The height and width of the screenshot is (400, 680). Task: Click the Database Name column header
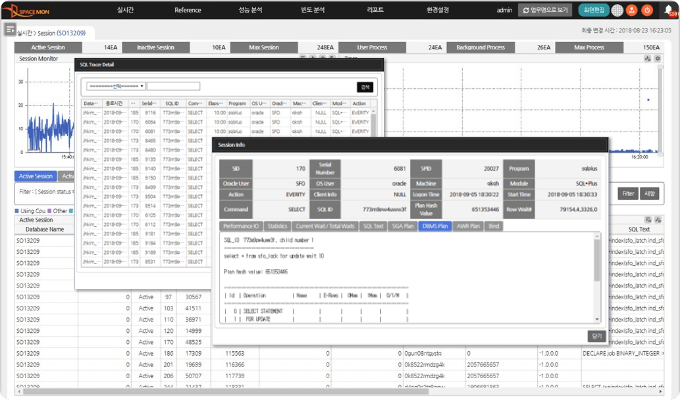click(45, 229)
